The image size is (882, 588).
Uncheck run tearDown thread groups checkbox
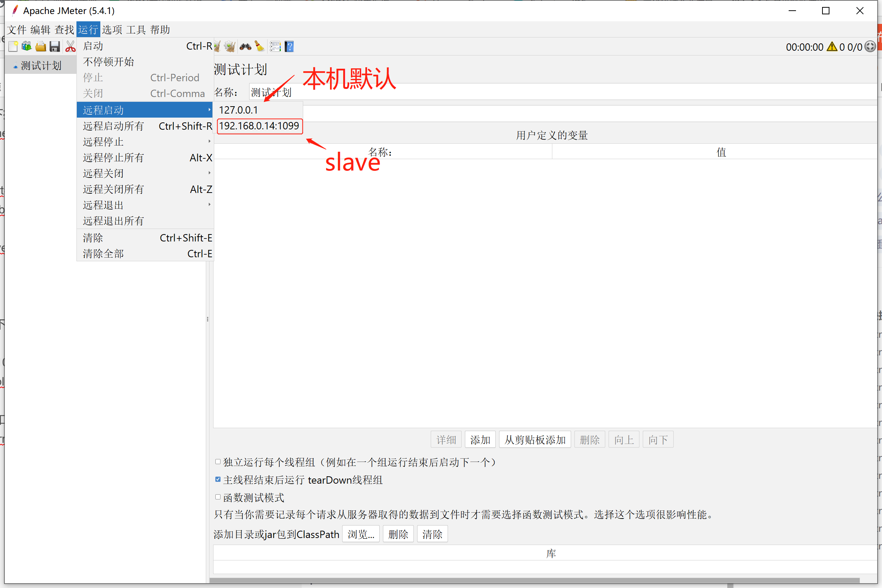click(218, 479)
